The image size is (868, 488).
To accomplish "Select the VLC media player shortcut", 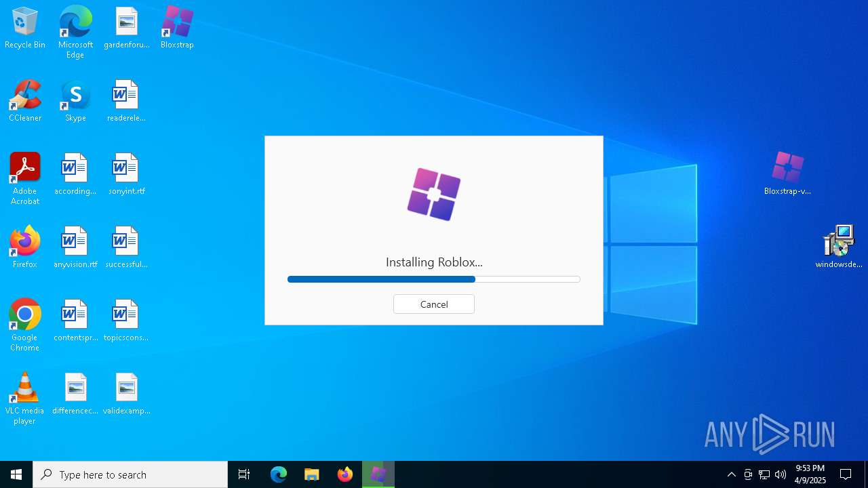I will (25, 399).
